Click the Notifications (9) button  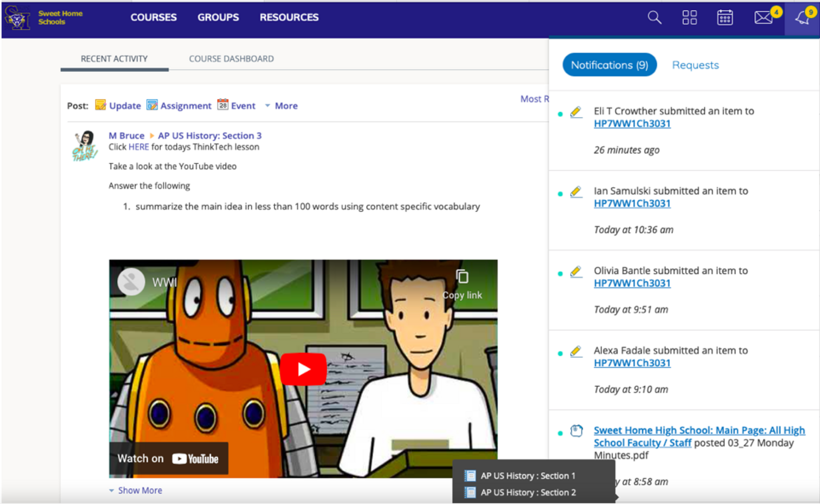pos(609,65)
